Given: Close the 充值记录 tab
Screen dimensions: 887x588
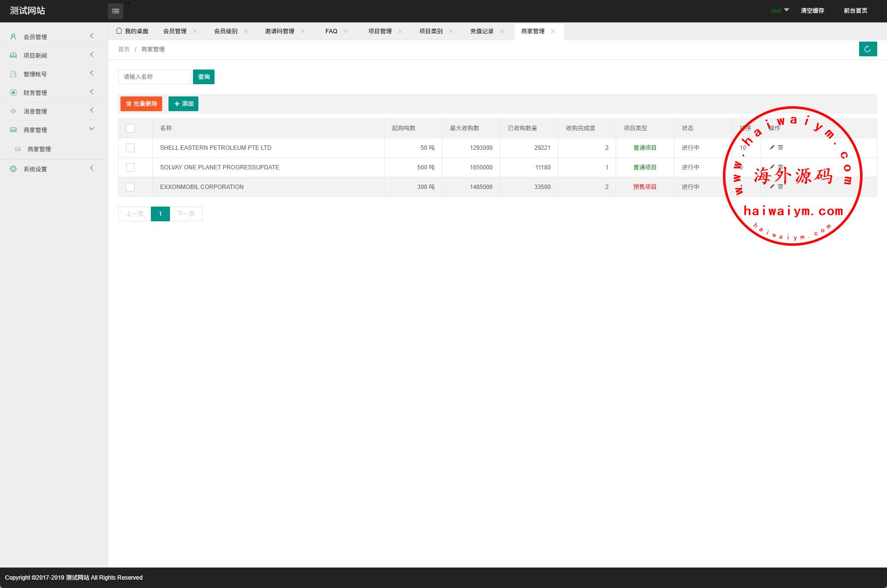Looking at the screenshot, I should 502,31.
